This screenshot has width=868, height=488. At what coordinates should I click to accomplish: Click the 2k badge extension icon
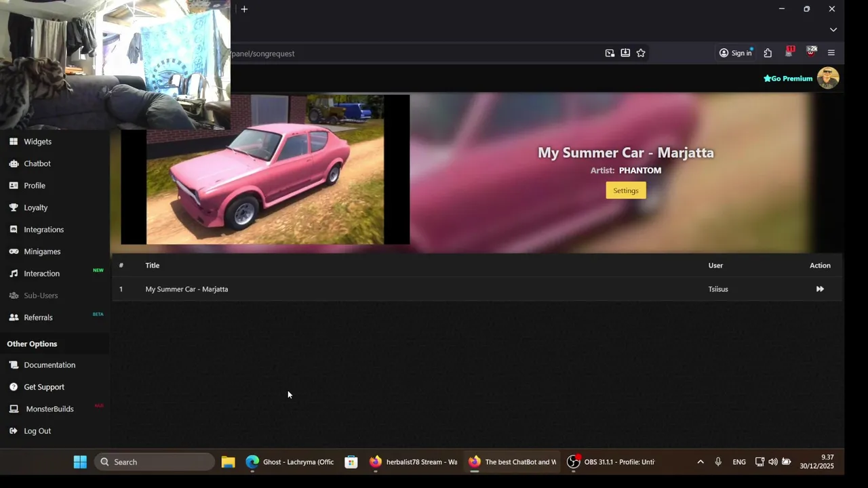pos(811,52)
